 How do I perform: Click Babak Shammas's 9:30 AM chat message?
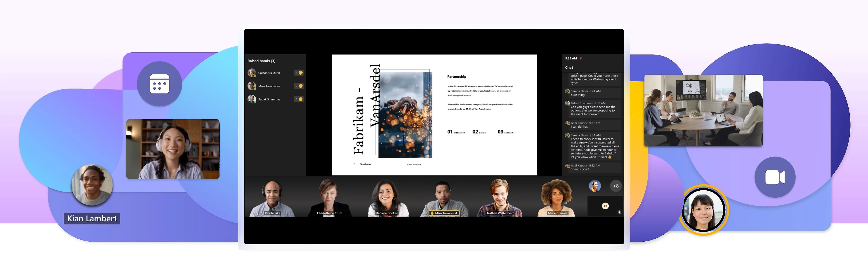tap(593, 110)
